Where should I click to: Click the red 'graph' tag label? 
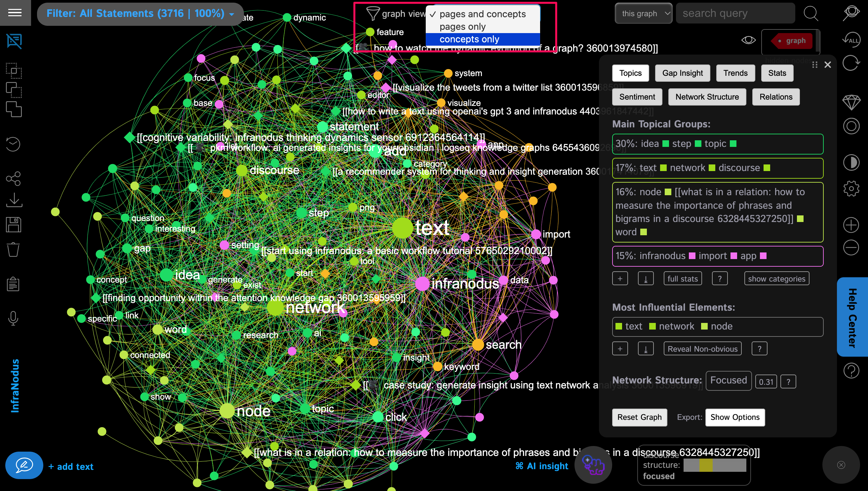click(x=792, y=41)
